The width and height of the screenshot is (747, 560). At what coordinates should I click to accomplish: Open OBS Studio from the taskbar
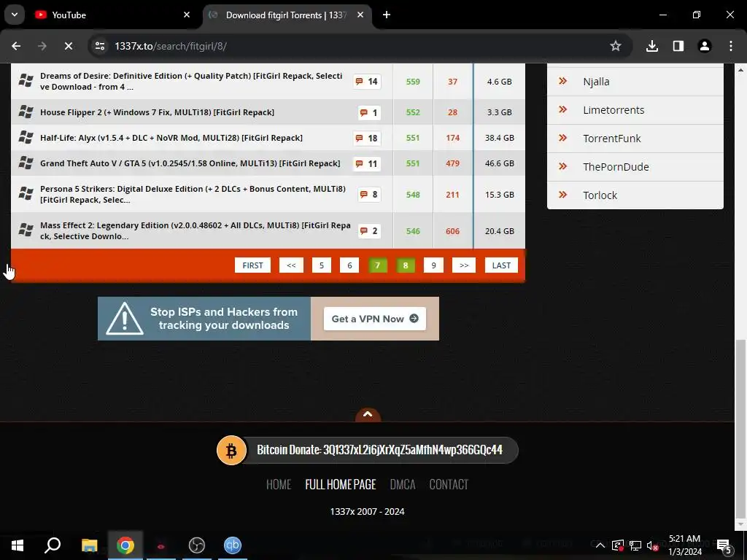(197, 545)
